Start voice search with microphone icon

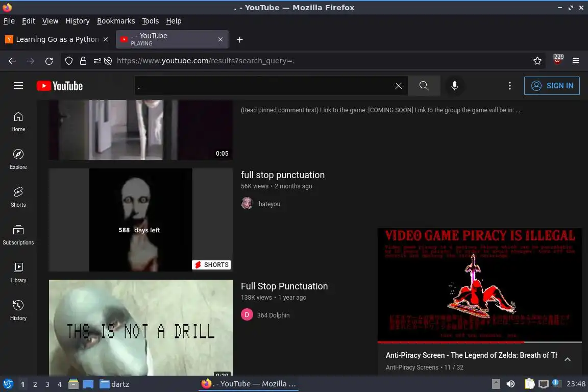tap(454, 86)
